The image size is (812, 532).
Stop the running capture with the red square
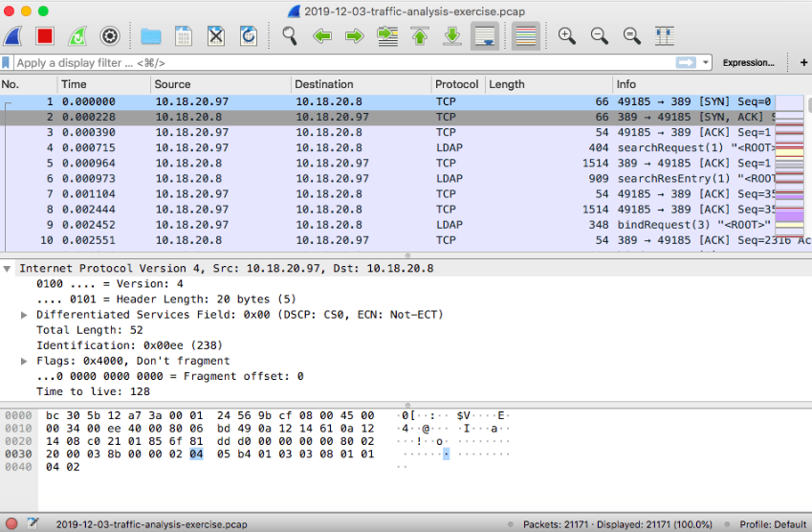[x=45, y=36]
